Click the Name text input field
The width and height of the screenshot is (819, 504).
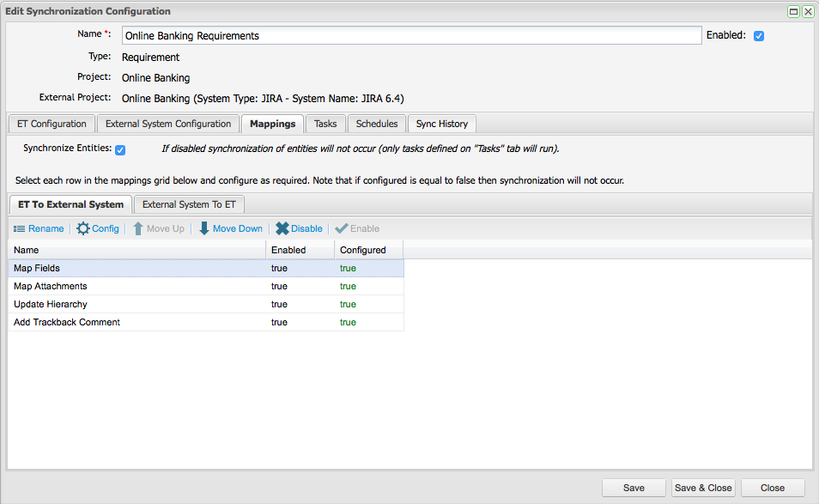click(411, 36)
